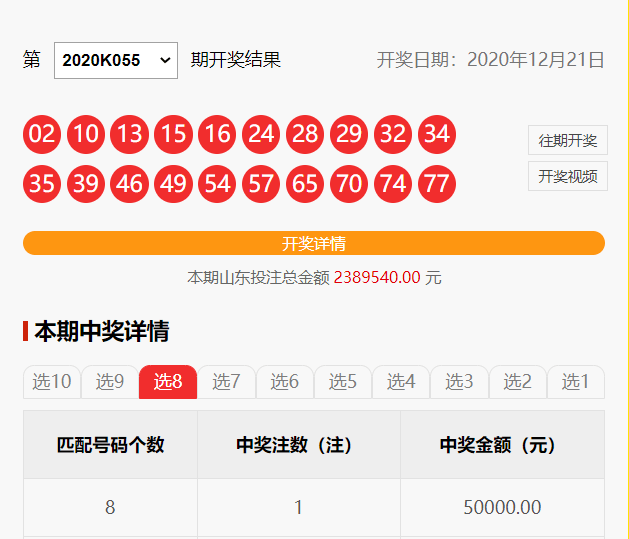Switch to the 选3 tab
The height and width of the screenshot is (539, 629).
tap(459, 381)
